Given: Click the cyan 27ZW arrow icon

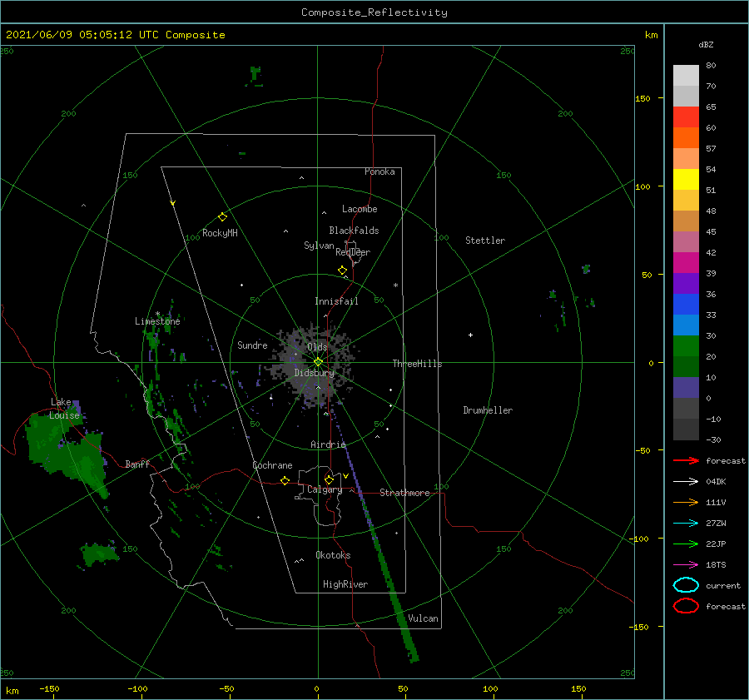Looking at the screenshot, I should tap(686, 524).
